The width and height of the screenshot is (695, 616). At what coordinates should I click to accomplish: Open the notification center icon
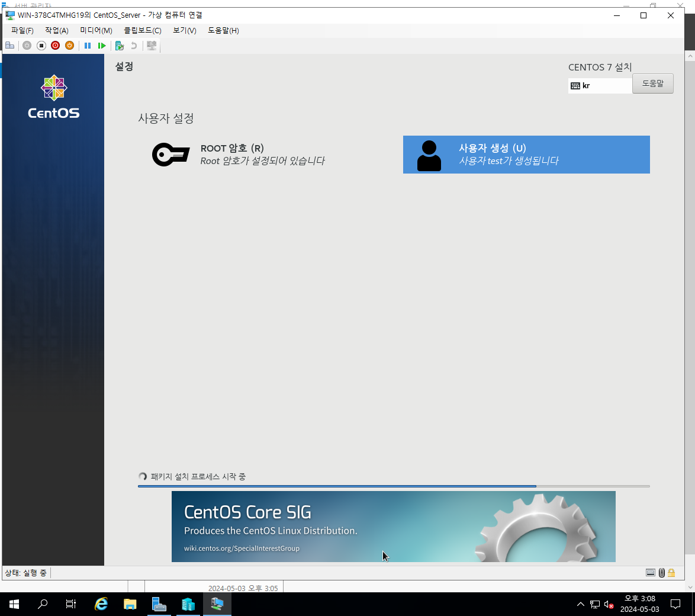[x=675, y=604]
